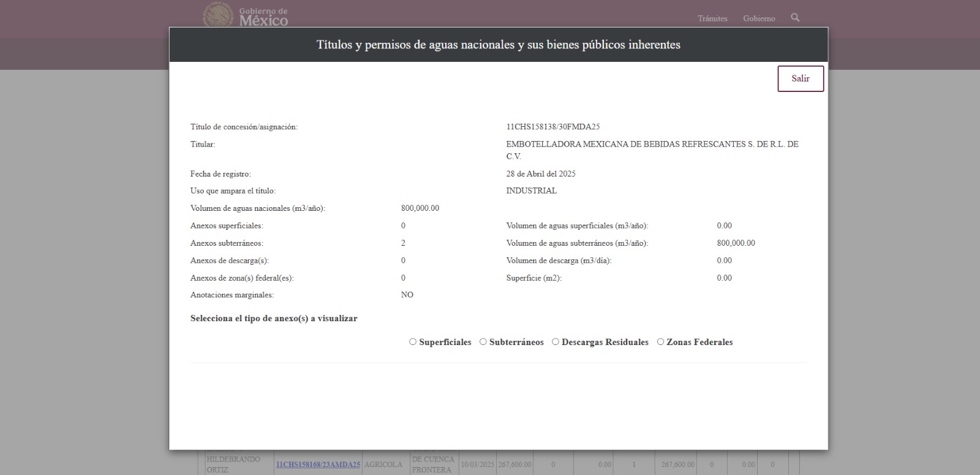Click the search magnifier icon in header
This screenshot has width=980, height=475.
point(795,18)
